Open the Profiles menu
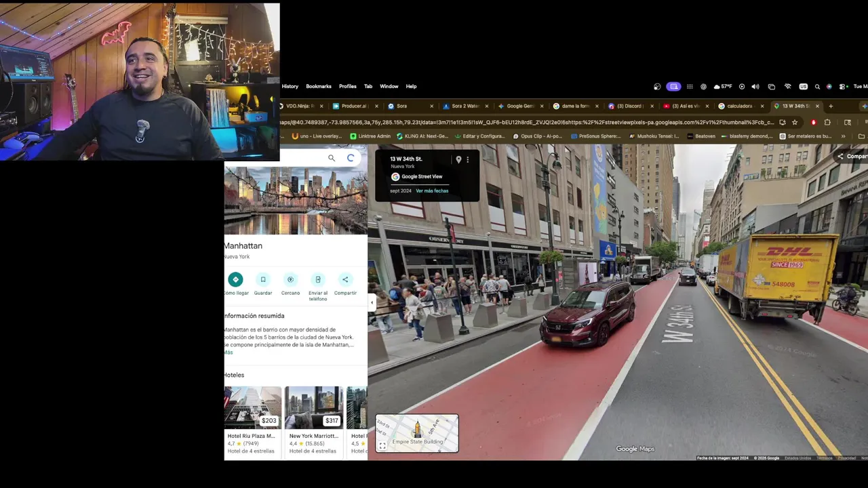Viewport: 868px width, 488px height. pyautogui.click(x=348, y=87)
